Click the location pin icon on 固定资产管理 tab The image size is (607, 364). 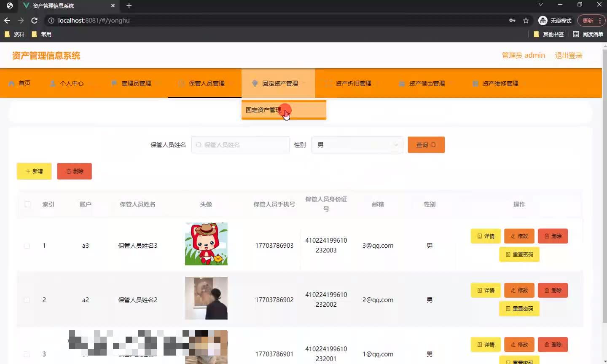[254, 83]
